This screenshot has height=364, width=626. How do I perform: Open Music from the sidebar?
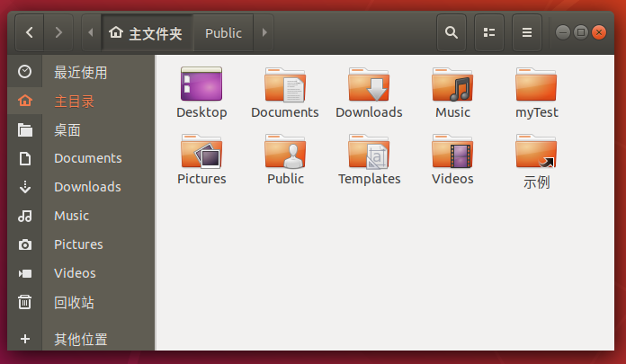[x=71, y=216]
